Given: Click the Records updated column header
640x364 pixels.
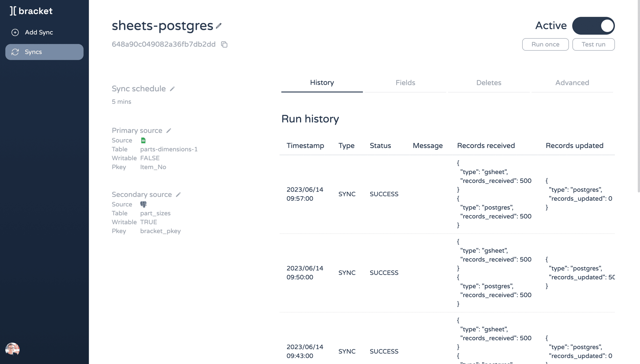Looking at the screenshot, I should [574, 146].
